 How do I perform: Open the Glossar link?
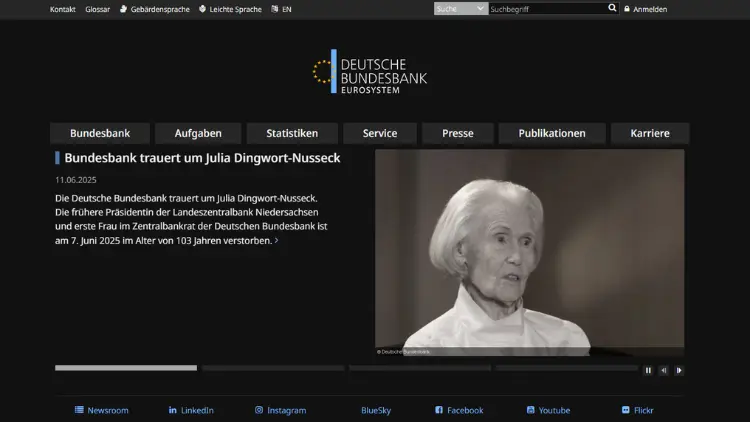98,9
